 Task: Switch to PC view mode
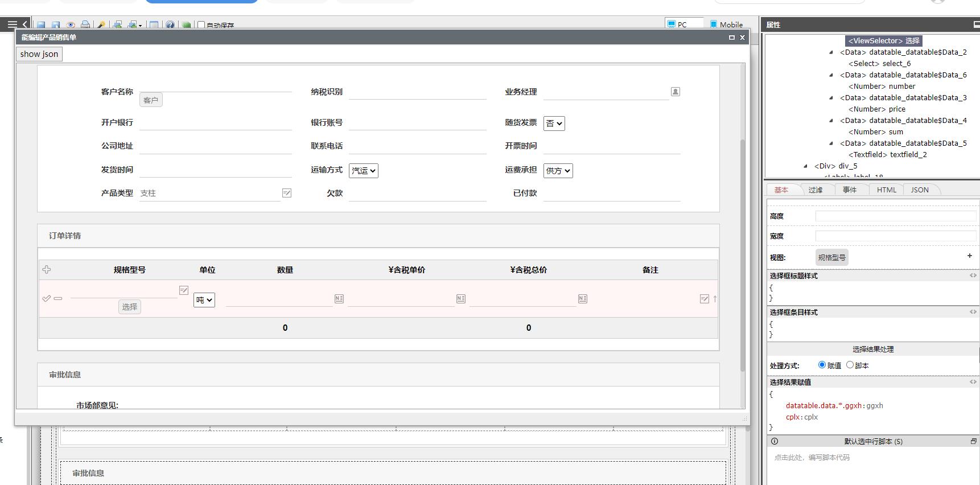pos(684,24)
